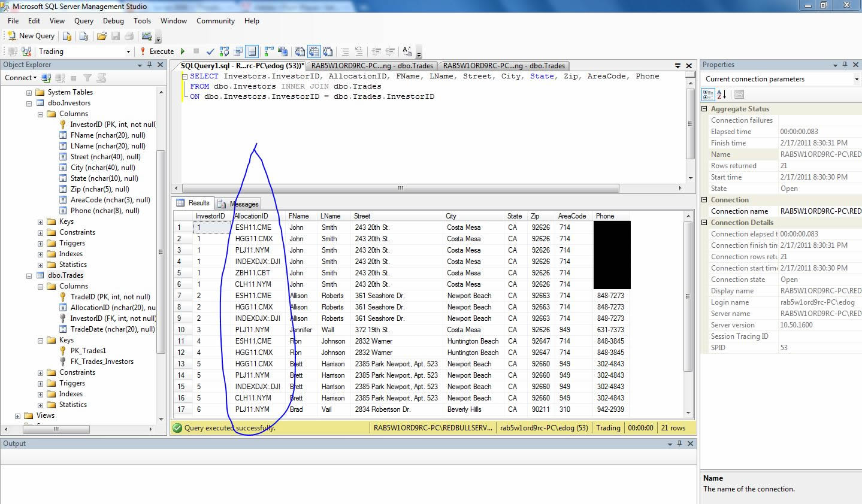862x504 pixels.
Task: Click Uncomment selected lines icon
Action: point(359,51)
